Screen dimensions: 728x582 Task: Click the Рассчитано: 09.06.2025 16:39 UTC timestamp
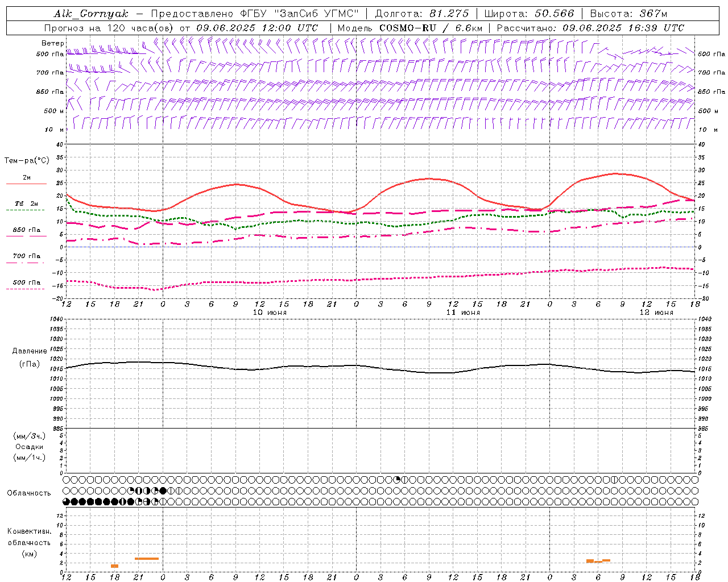590,28
